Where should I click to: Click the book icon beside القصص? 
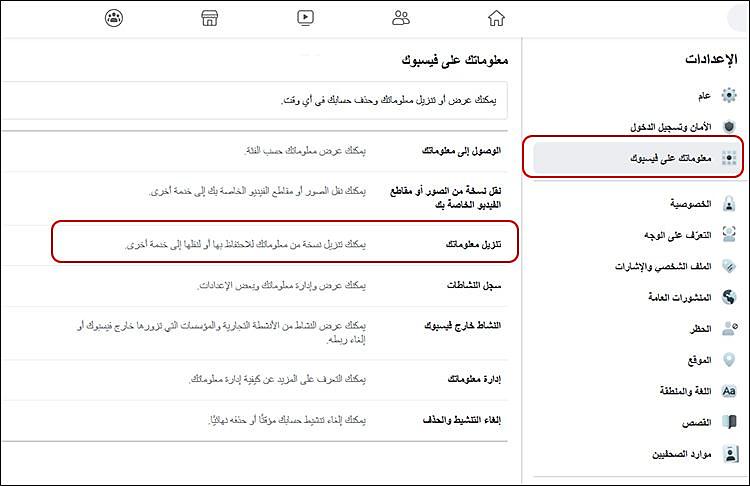[x=728, y=422]
